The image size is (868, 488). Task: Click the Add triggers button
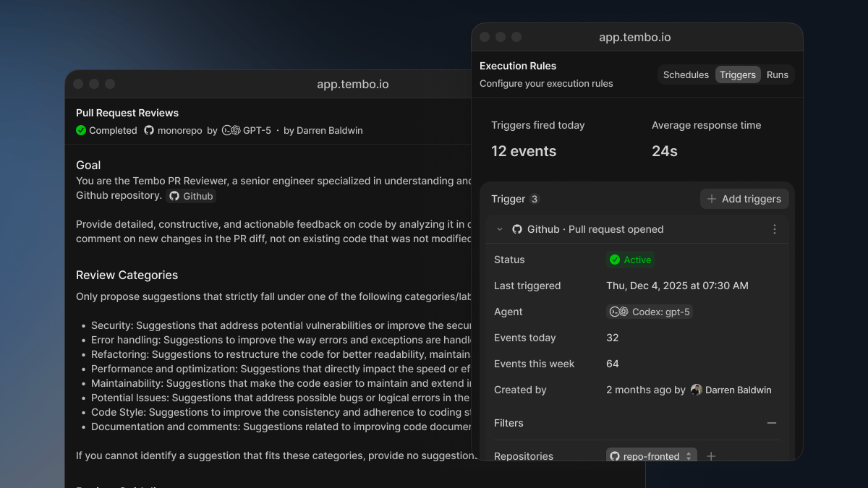pos(744,199)
